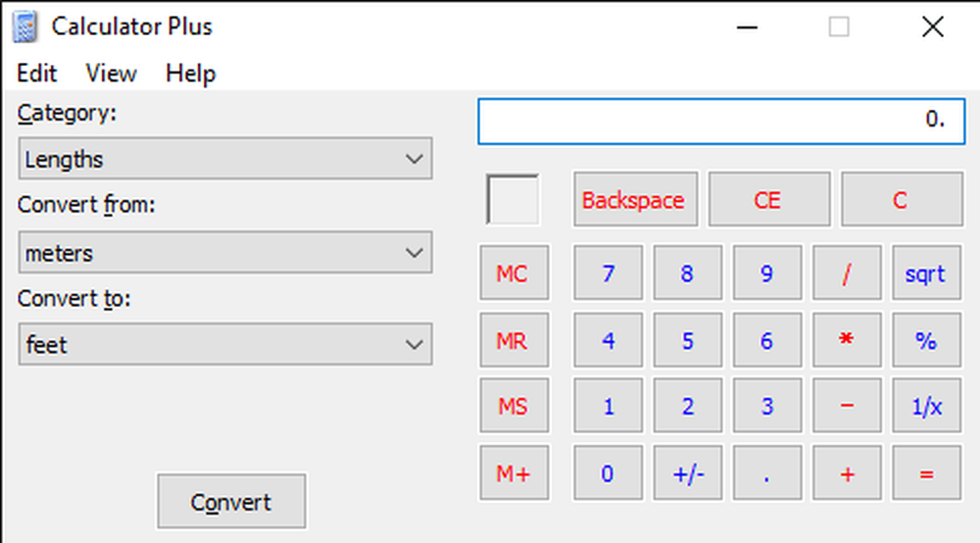The image size is (980, 543).
Task: Click the equals = button
Action: [926, 473]
